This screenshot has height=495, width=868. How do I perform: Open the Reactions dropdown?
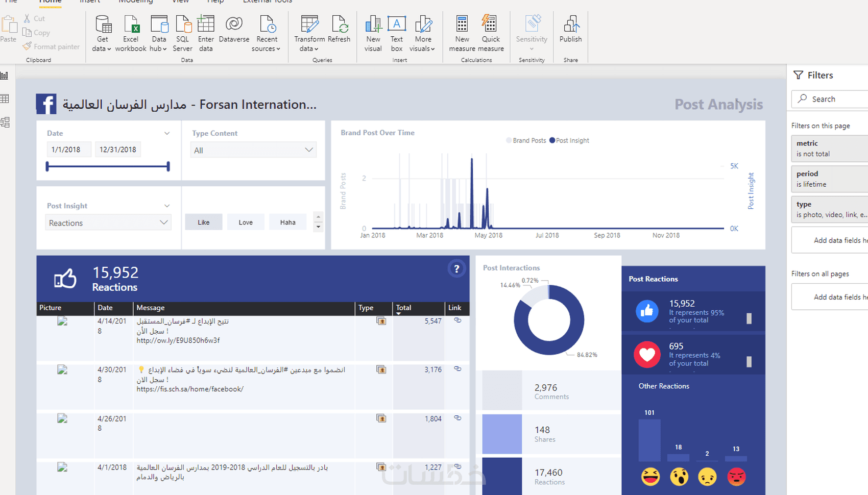click(x=108, y=222)
